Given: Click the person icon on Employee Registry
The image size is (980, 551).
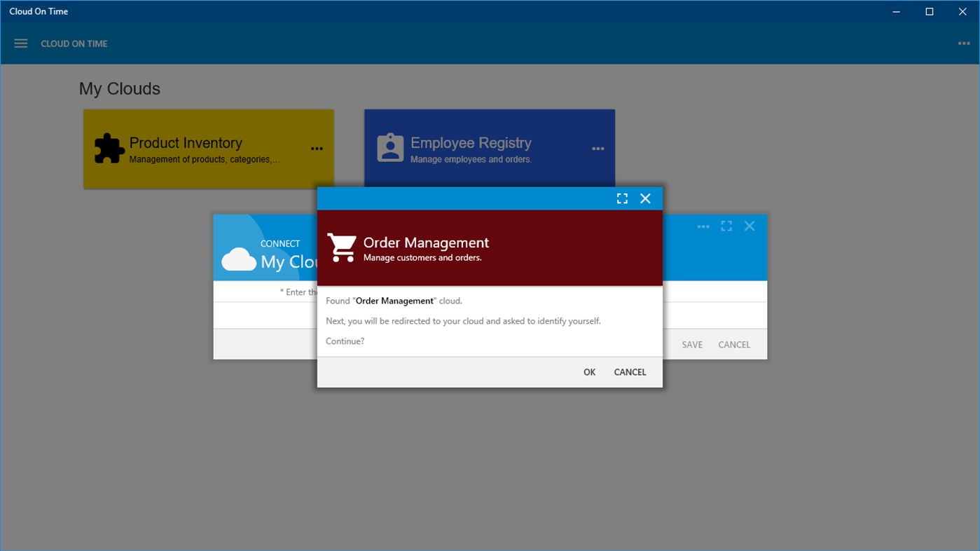Looking at the screenshot, I should (390, 147).
